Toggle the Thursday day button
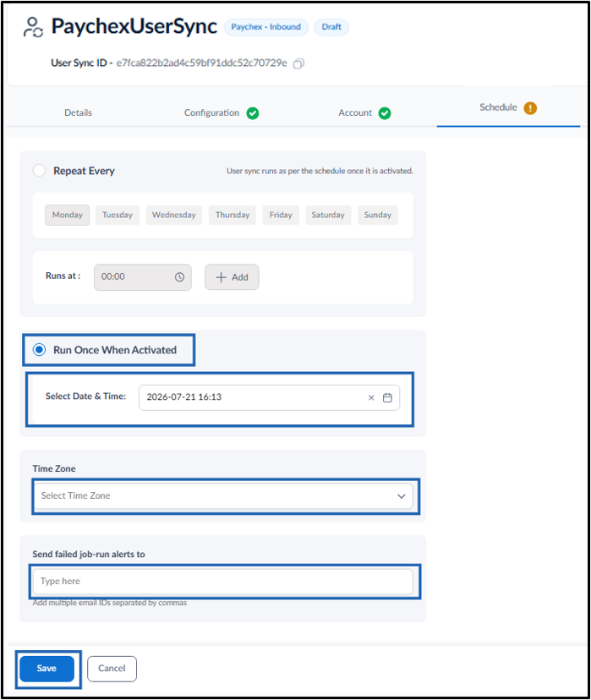 233,216
